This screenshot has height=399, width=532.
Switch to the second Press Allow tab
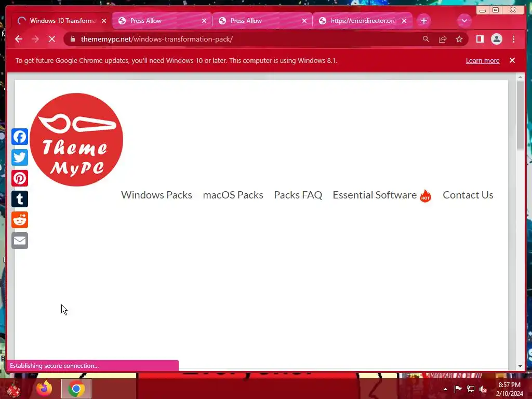tap(262, 21)
